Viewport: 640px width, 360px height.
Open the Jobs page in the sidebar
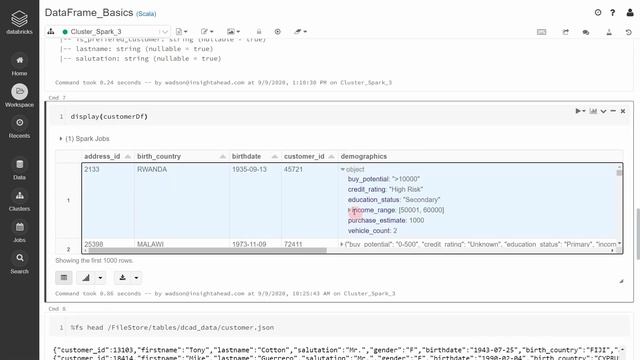pyautogui.click(x=19, y=232)
